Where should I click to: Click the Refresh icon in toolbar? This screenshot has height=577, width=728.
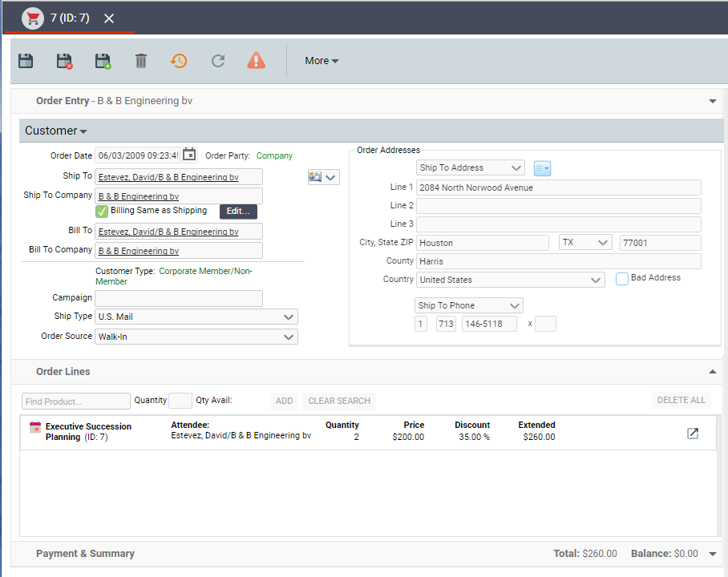(x=217, y=61)
